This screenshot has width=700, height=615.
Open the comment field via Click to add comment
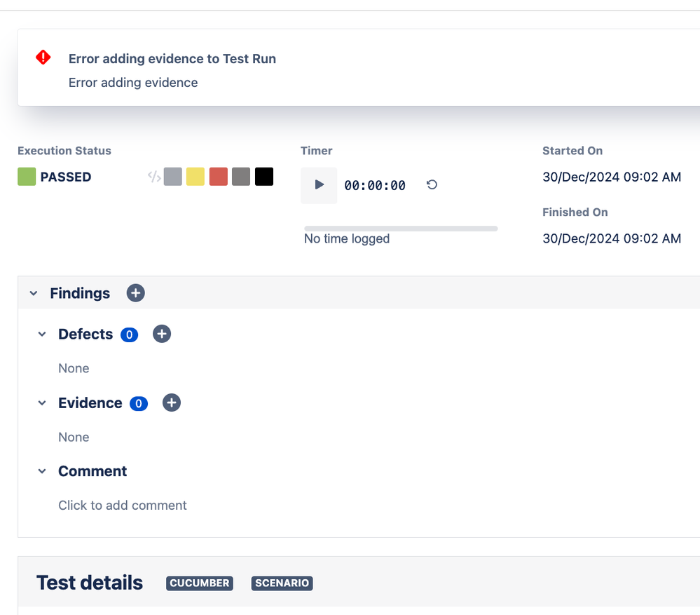pos(123,505)
